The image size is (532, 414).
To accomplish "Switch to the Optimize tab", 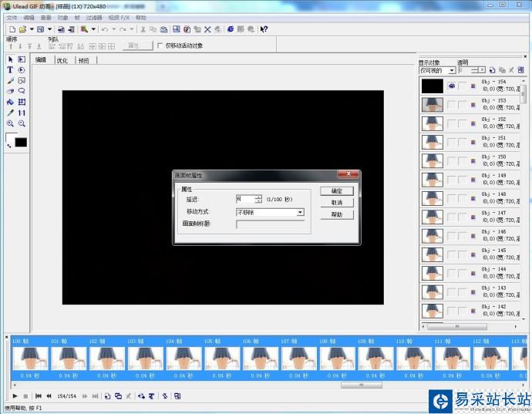I will tap(62, 60).
